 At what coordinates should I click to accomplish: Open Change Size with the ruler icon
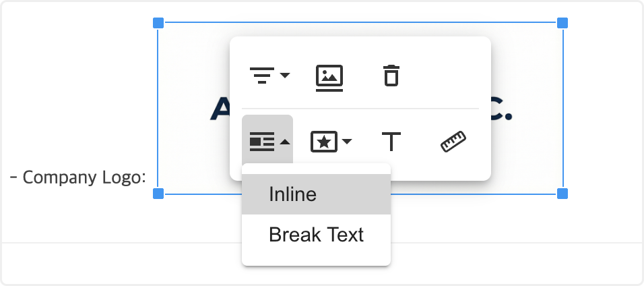[454, 142]
